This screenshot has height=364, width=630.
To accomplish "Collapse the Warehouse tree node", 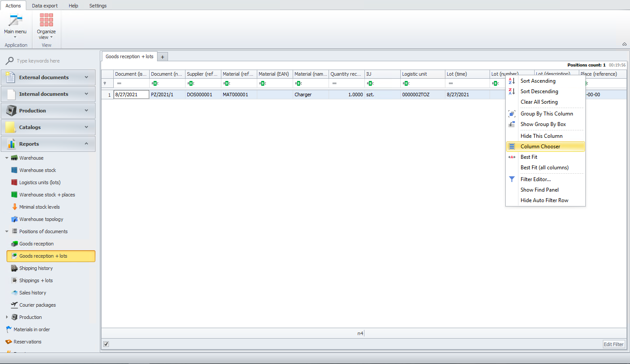I will 7,158.
